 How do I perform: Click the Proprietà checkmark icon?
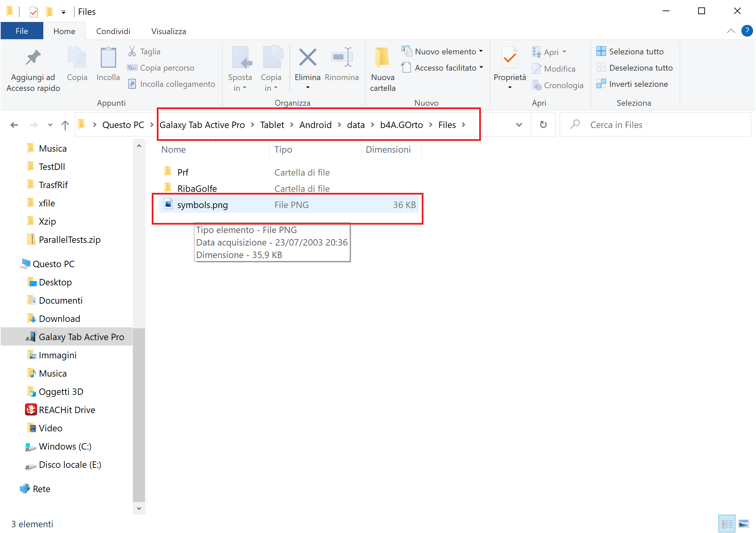509,58
